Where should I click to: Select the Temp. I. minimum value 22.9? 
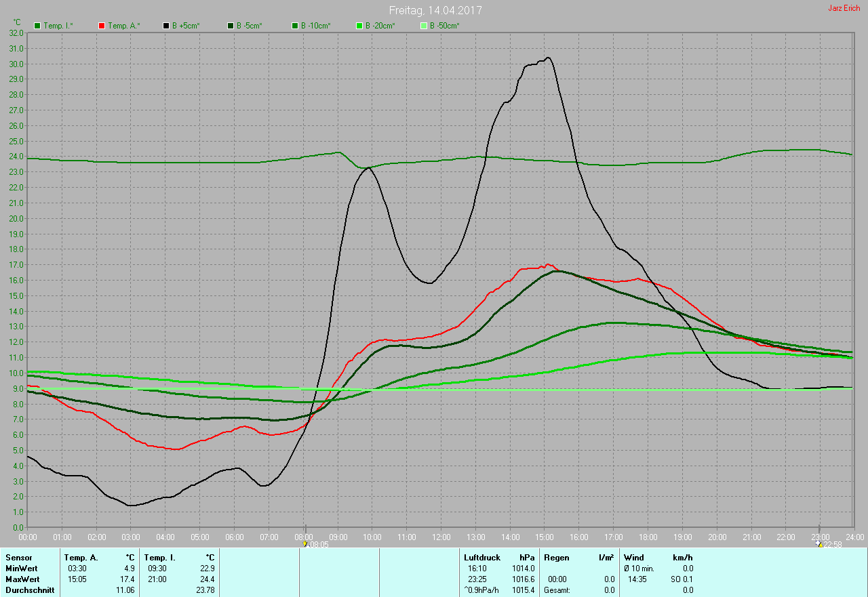click(x=206, y=569)
